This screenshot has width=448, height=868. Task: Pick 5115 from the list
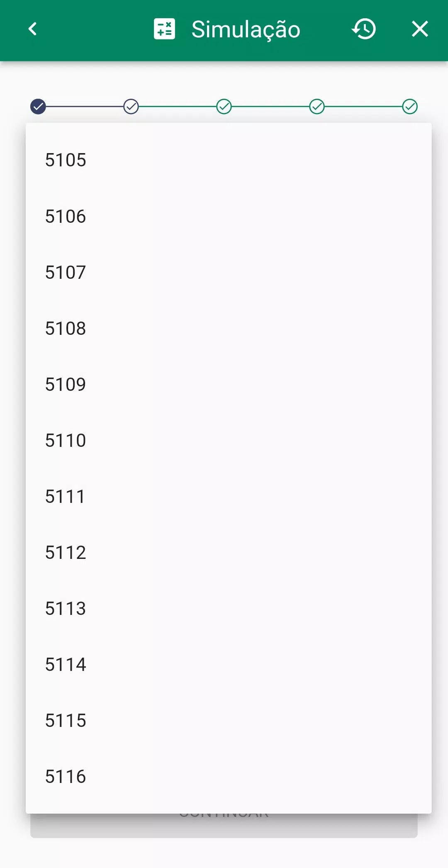(x=229, y=721)
